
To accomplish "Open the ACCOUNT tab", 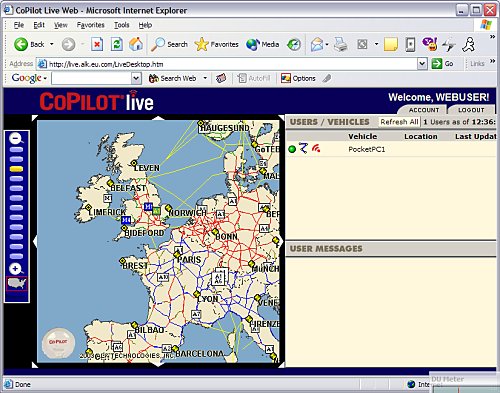I will pos(424,110).
